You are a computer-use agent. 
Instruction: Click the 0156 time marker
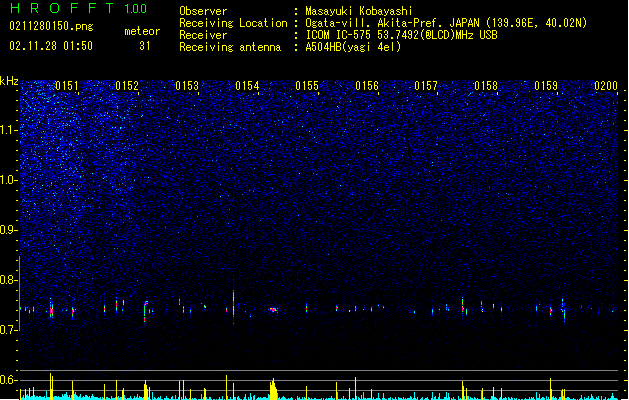tap(367, 86)
